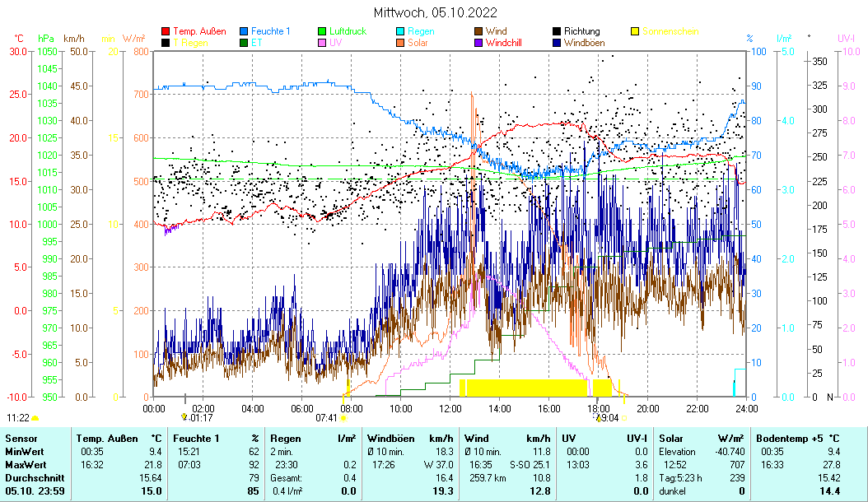Click the max temperature value 21.8
The width and height of the screenshot is (868, 502).
point(153,465)
